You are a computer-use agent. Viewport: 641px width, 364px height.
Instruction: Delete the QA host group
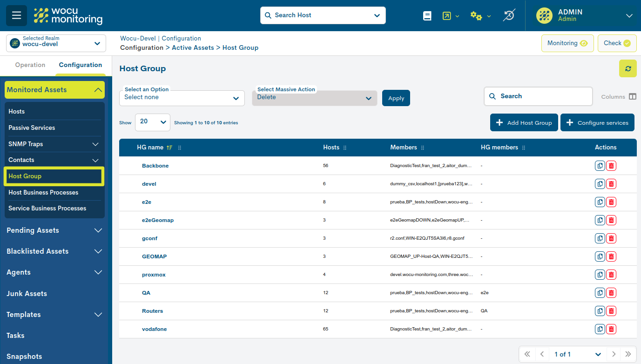(x=611, y=293)
